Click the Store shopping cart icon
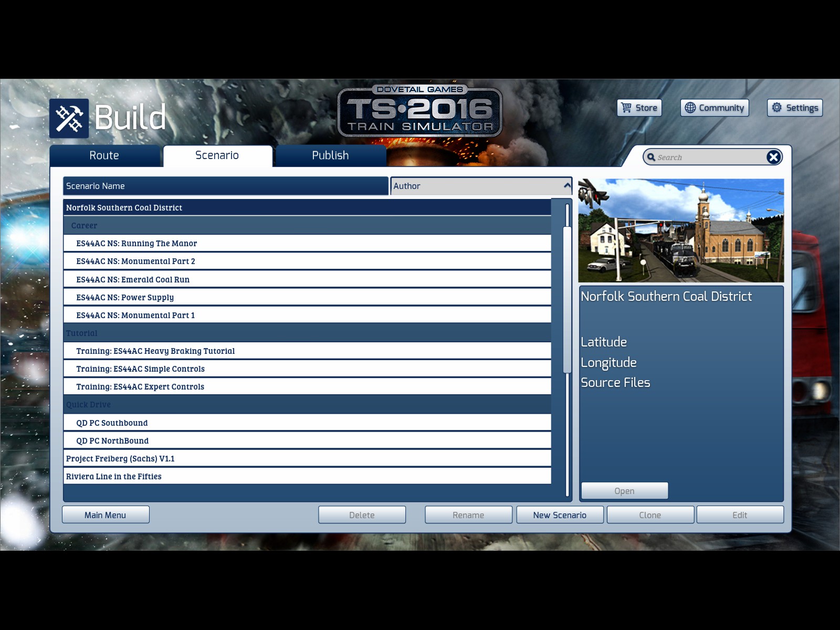 pos(626,108)
